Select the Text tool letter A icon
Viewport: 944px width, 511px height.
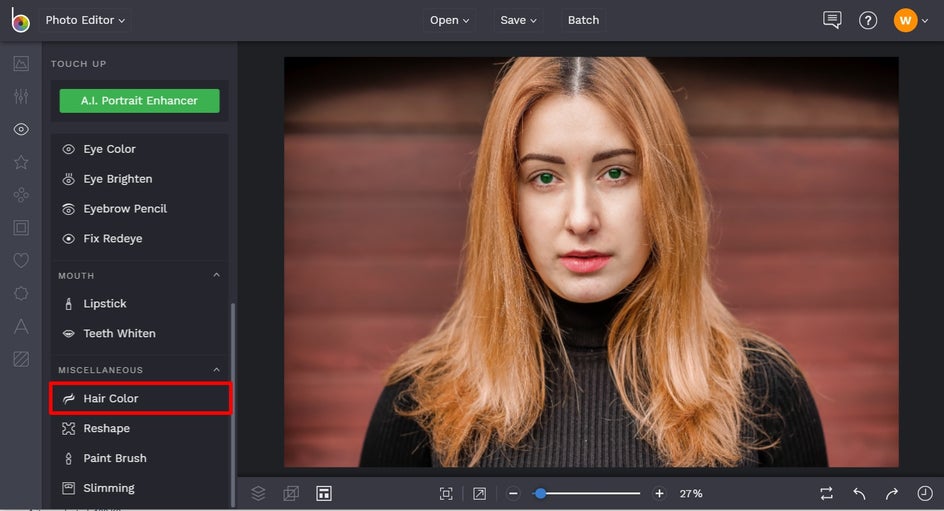21,326
